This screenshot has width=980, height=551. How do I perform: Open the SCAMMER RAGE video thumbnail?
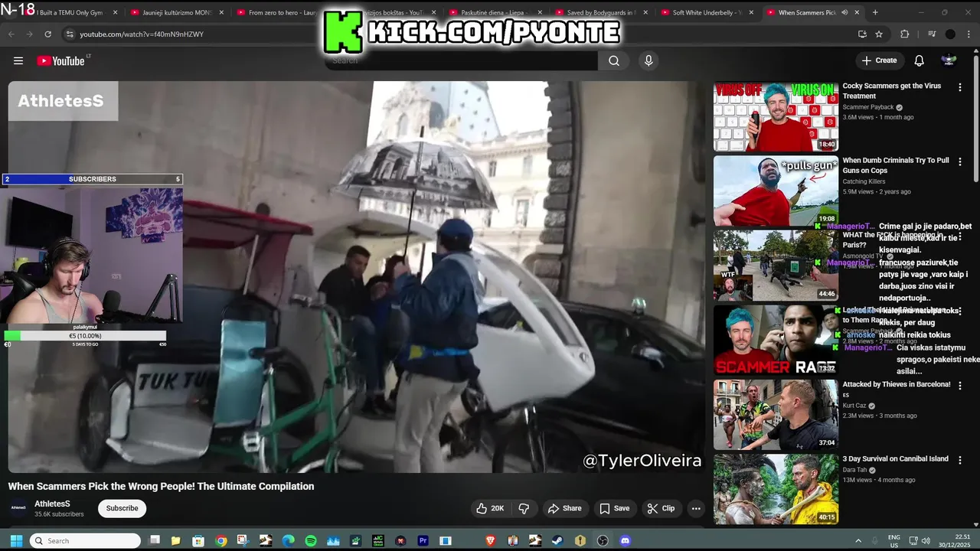pos(776,340)
